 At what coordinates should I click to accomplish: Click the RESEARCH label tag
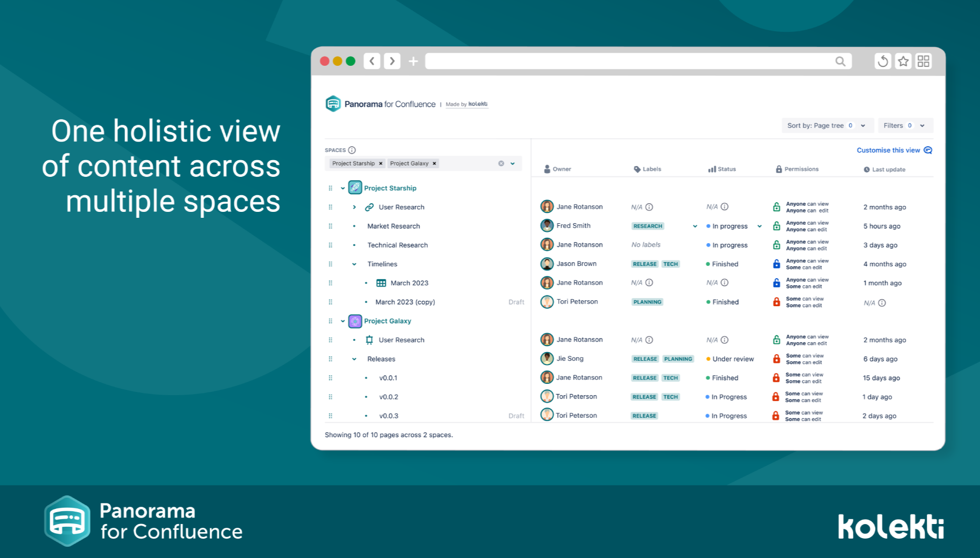[648, 226]
